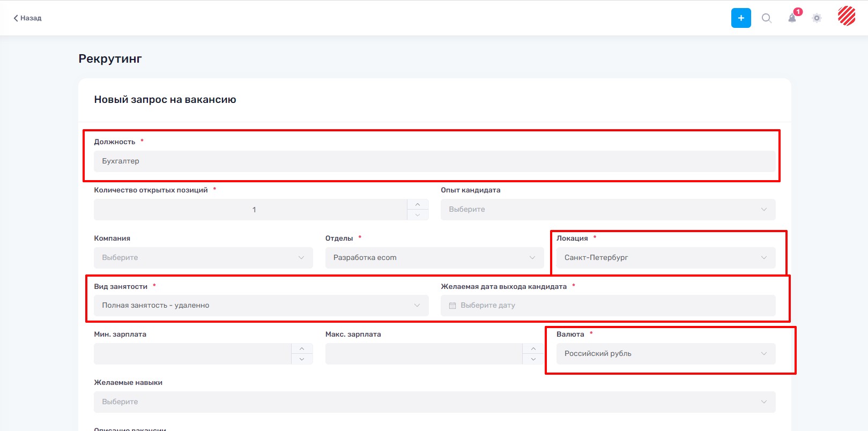Open the Вид занятости dropdown
The image size is (868, 431).
[261, 306]
